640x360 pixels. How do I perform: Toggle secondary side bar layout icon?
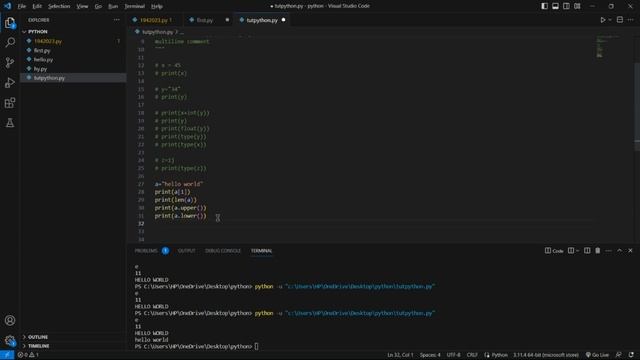coord(567,6)
